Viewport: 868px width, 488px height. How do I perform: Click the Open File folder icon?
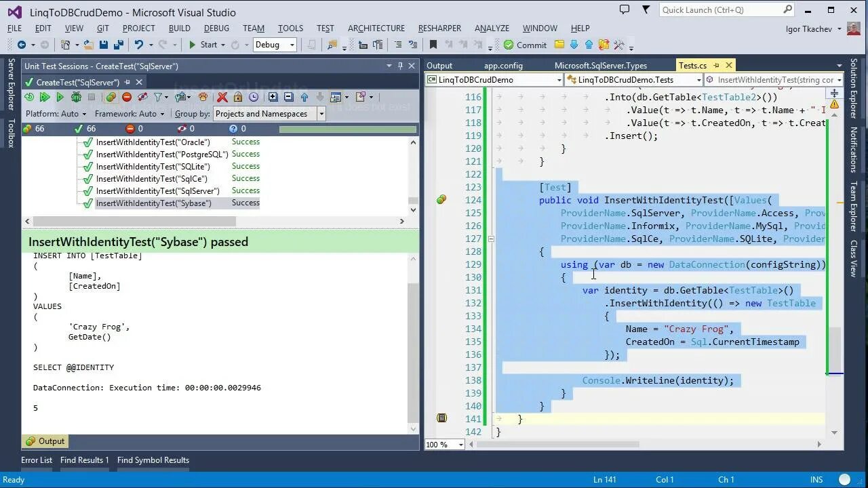[x=88, y=45]
